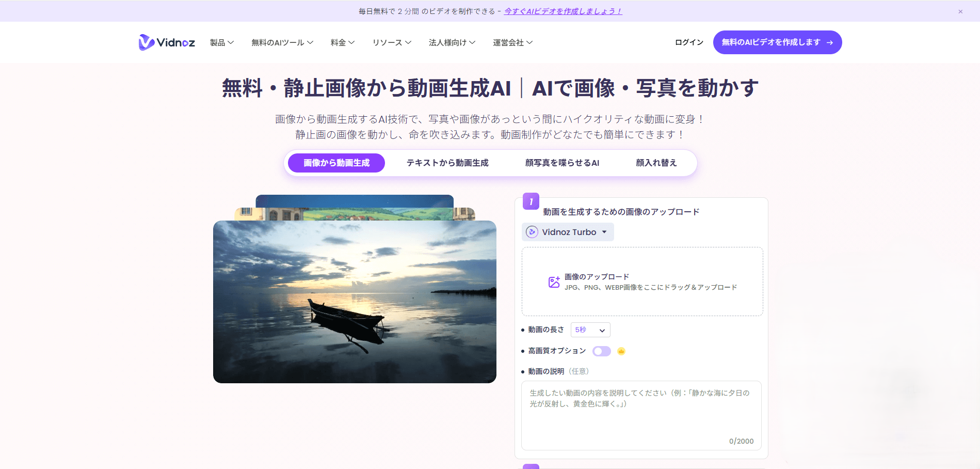
Task: Open the 今すぐAIビデオを作成しましょう banner link
Action: pos(562,10)
